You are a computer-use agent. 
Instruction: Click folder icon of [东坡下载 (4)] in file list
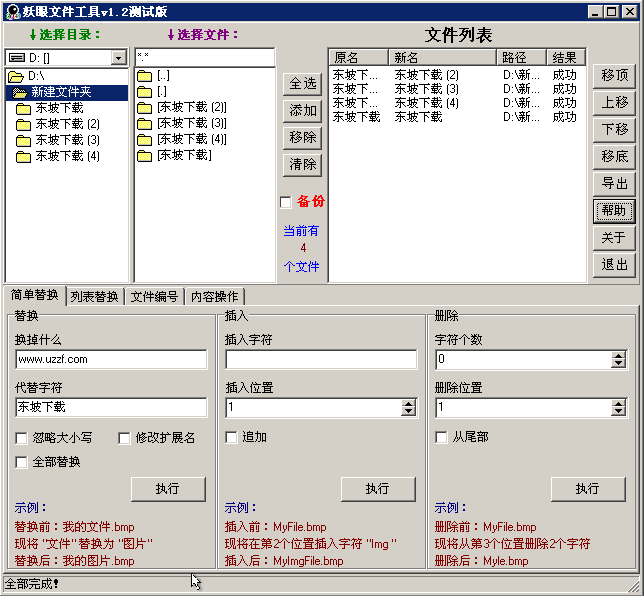[x=144, y=140]
